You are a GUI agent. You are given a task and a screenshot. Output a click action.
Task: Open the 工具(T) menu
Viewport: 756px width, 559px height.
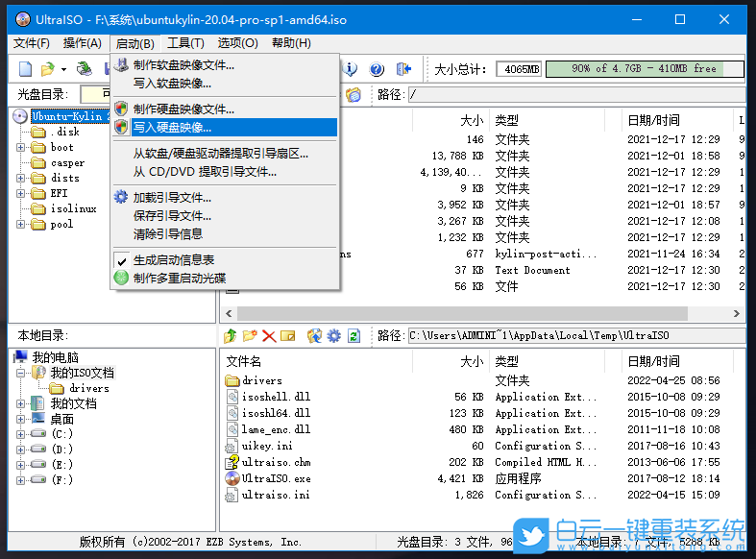coord(185,43)
